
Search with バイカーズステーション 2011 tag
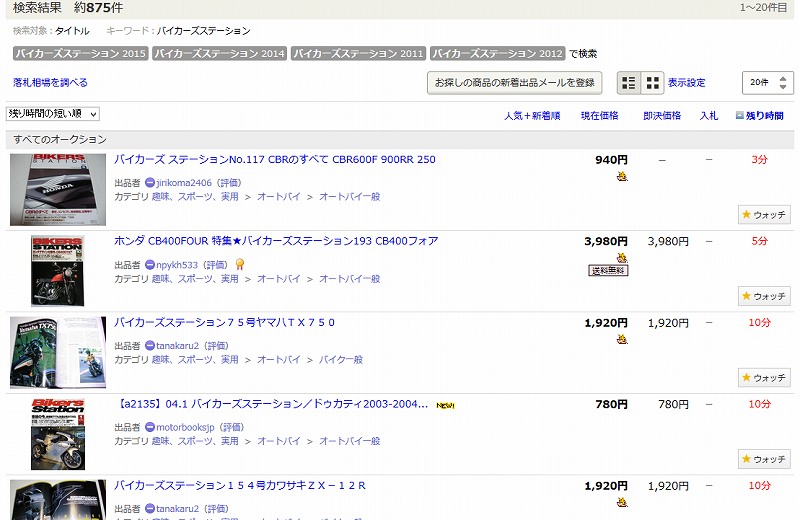pos(359,54)
